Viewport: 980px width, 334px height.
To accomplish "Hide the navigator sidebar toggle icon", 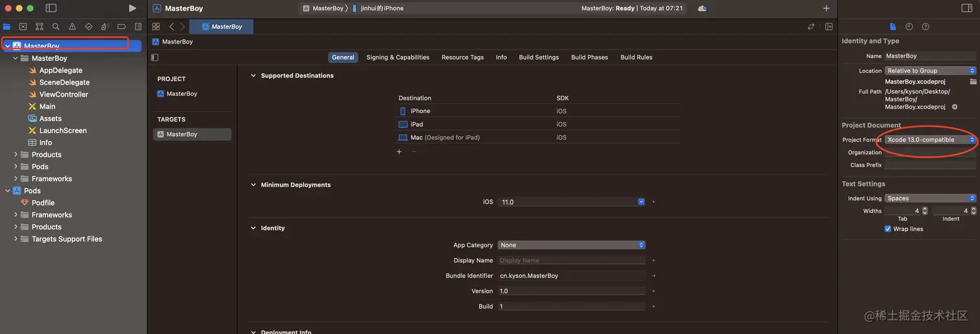I will (x=51, y=8).
